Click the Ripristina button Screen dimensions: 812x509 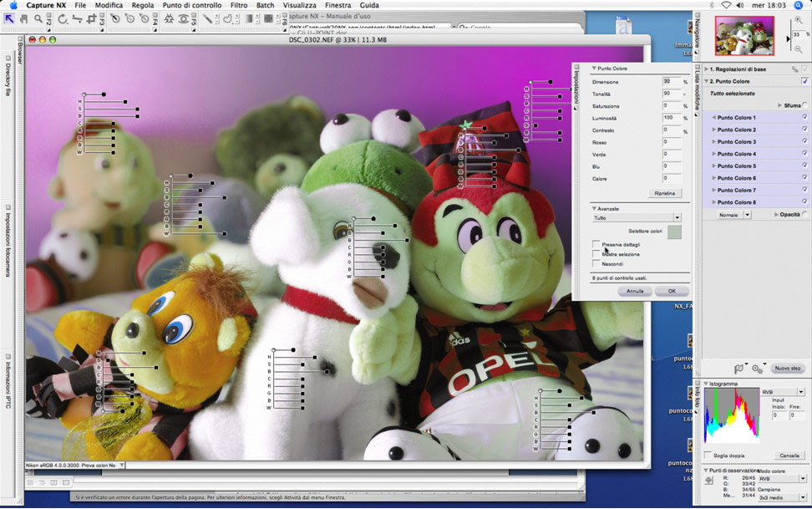pos(664,193)
